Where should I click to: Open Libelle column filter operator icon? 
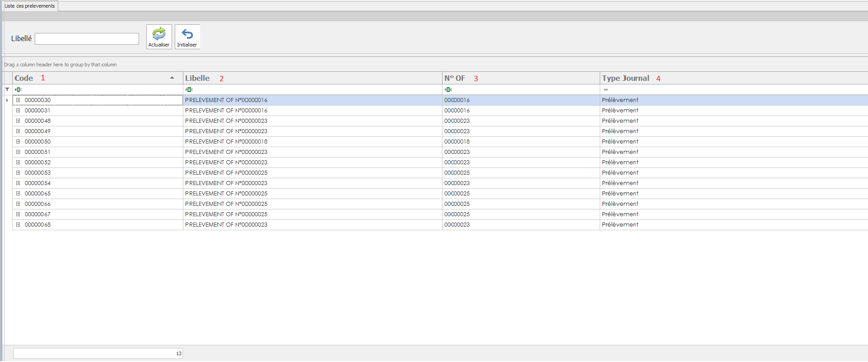189,89
